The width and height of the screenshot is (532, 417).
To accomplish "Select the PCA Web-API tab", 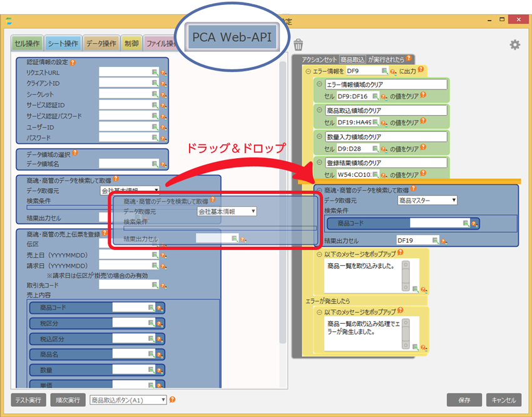I will [232, 37].
